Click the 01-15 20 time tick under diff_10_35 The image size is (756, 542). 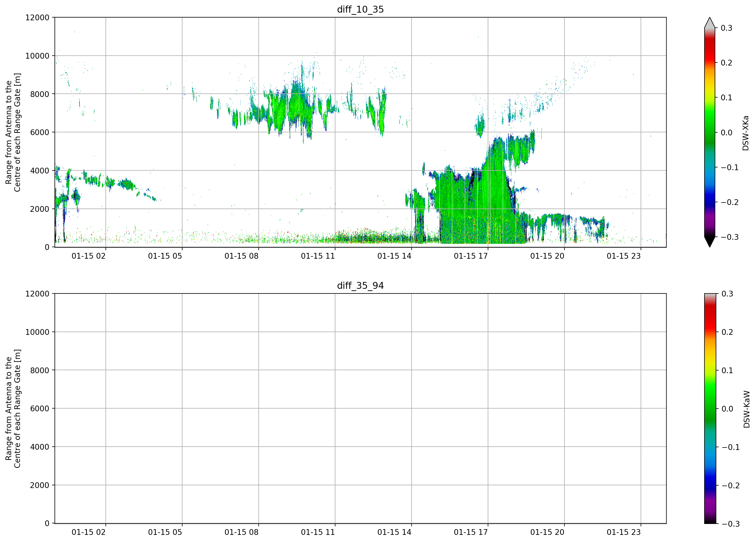point(547,256)
